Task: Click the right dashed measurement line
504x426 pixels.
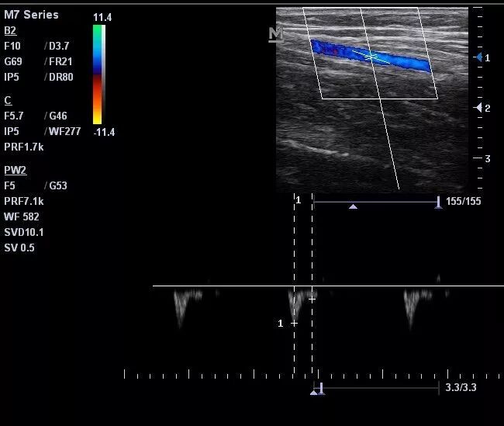Action: click(312, 283)
